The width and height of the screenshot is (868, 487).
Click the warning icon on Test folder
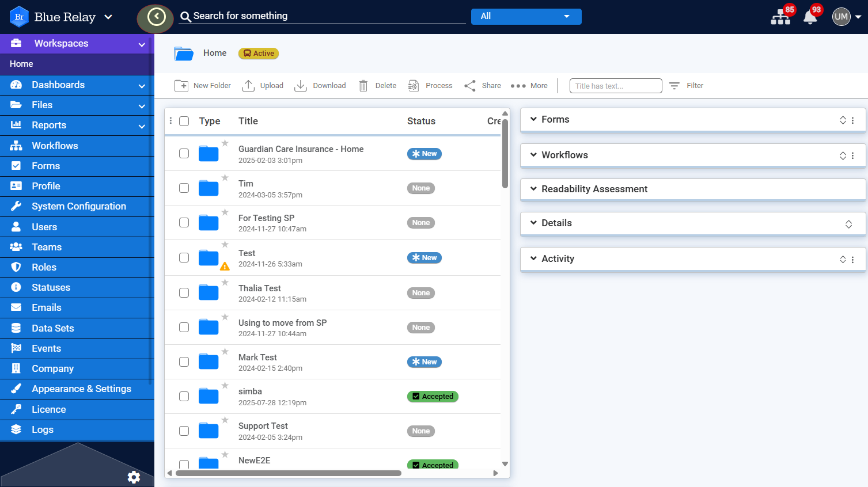[x=225, y=266]
